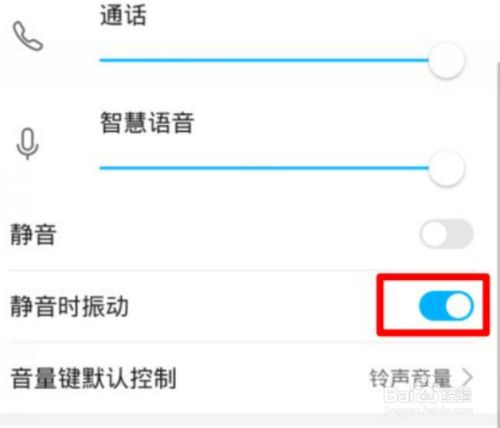Image resolution: width=500 pixels, height=428 pixels.
Task: Tap the 铃声音量 value text
Action: click(410, 378)
